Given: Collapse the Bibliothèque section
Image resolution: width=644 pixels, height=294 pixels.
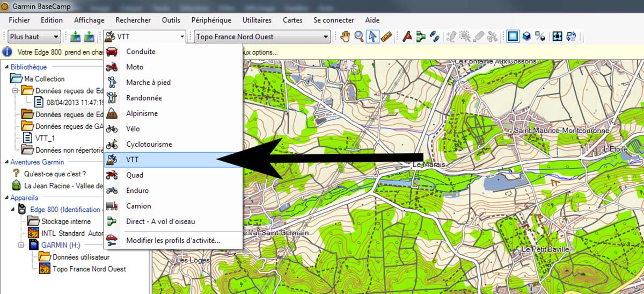Looking at the screenshot, I should [6, 67].
